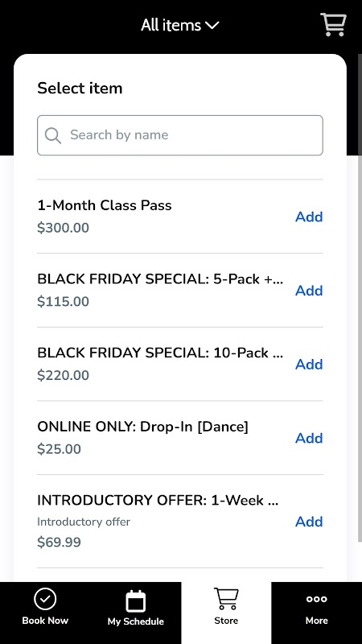Select the Store cart icon tab
The width and height of the screenshot is (362, 644).
coord(226,599)
